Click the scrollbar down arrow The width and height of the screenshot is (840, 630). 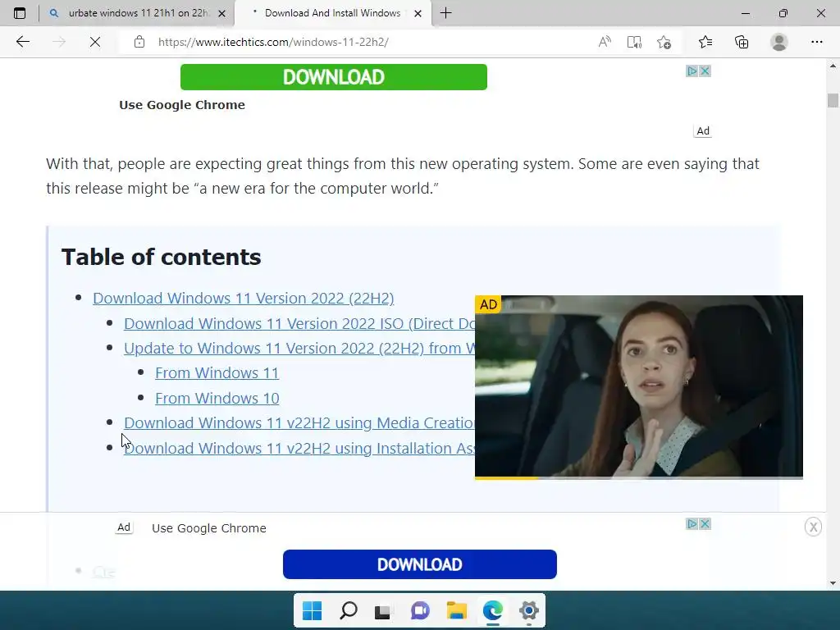click(833, 583)
